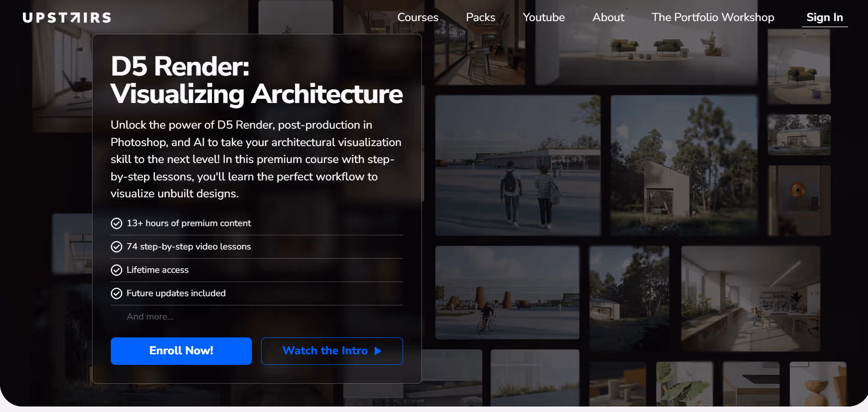Click the 'Future updates included' text
Viewport: 868px width, 412px height.
(x=176, y=293)
